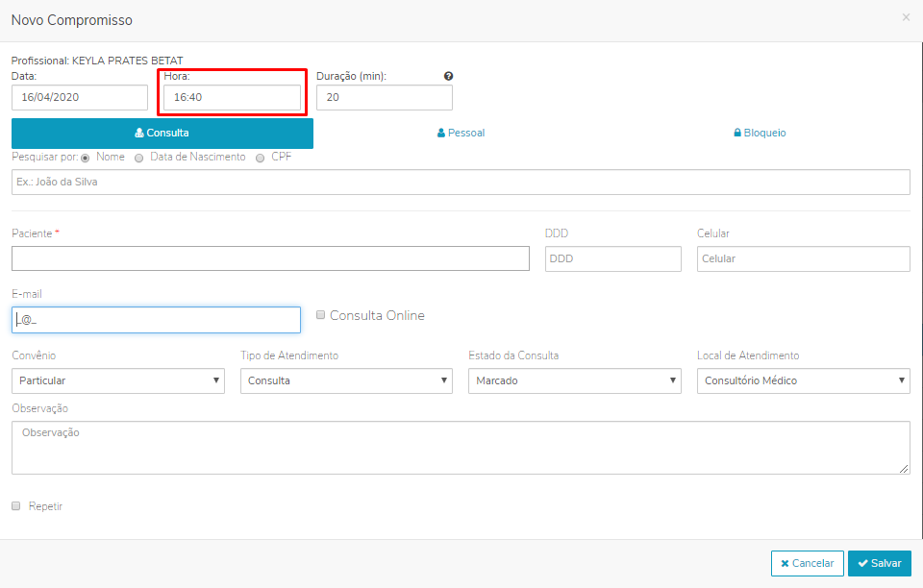This screenshot has height=588, width=923.
Task: Open the Estado da Consulta dropdown
Action: point(575,381)
